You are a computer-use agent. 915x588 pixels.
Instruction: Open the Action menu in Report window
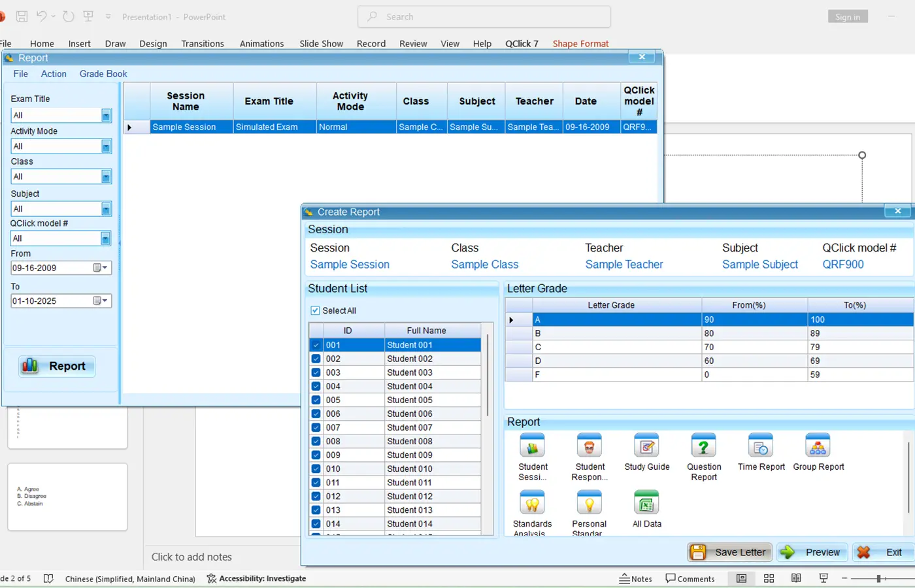point(54,74)
